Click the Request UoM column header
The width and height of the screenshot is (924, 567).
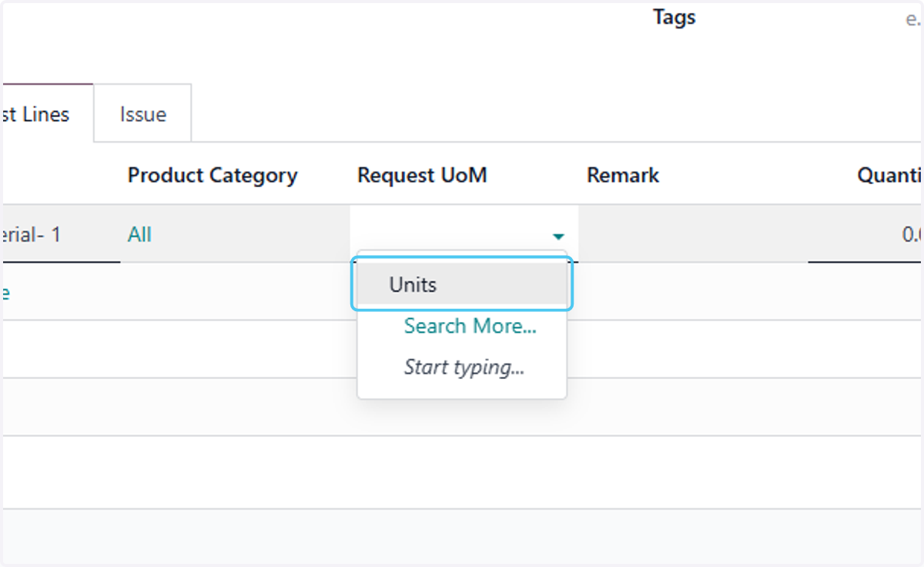(x=422, y=176)
